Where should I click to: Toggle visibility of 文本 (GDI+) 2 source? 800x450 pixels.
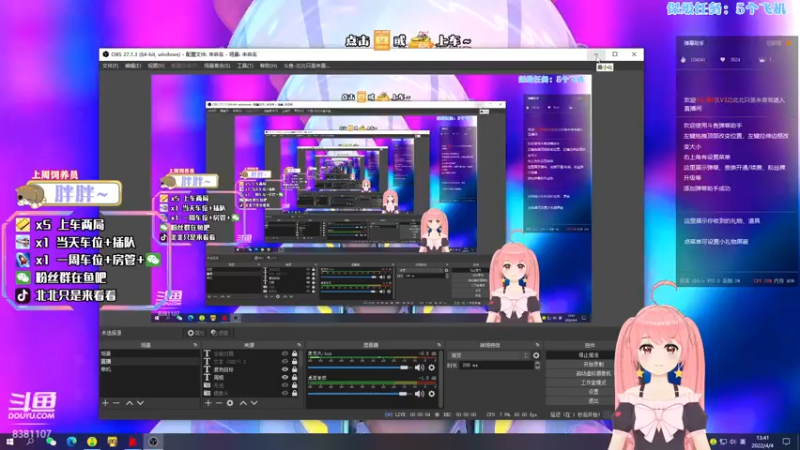285,361
